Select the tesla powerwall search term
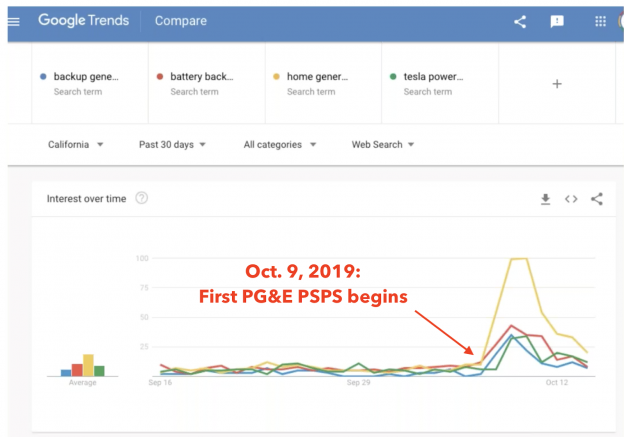The height and width of the screenshot is (437, 624). (440, 84)
